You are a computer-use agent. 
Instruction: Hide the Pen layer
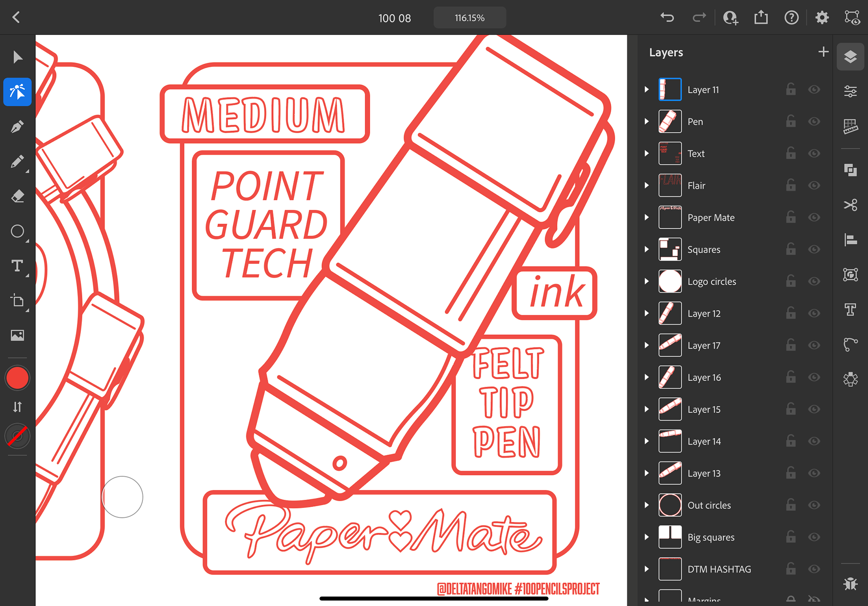click(814, 122)
